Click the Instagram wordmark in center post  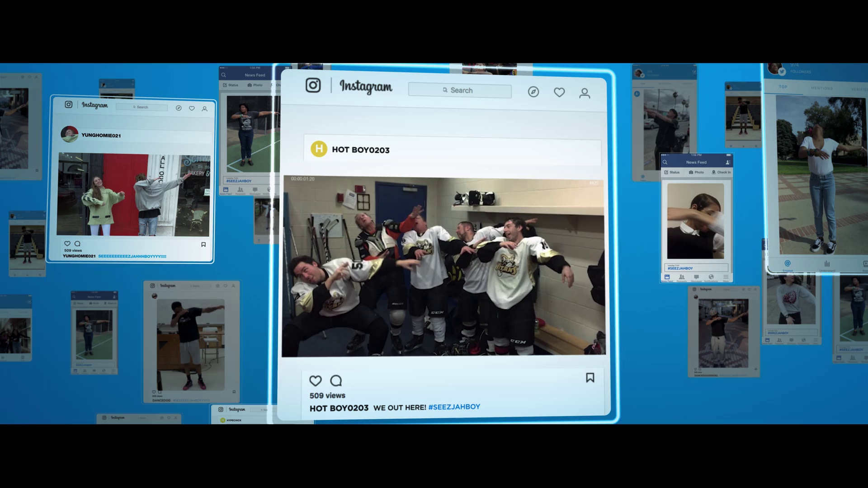pyautogui.click(x=366, y=87)
